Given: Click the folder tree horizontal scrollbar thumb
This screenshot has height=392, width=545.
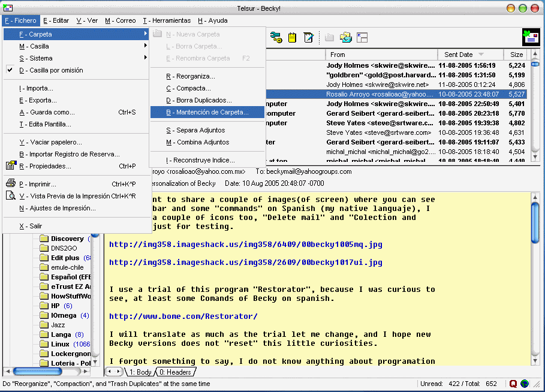Looking at the screenshot, I should point(38,371).
